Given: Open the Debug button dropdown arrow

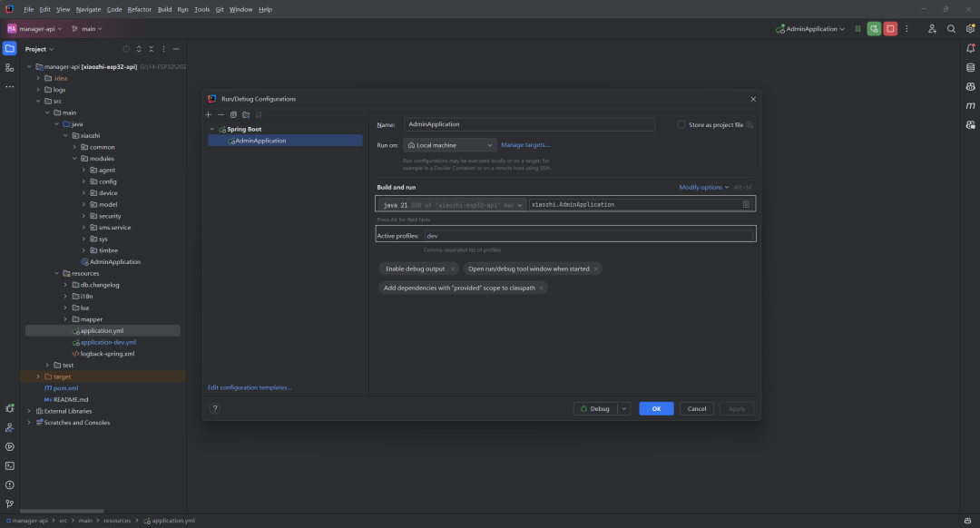Looking at the screenshot, I should [623, 408].
